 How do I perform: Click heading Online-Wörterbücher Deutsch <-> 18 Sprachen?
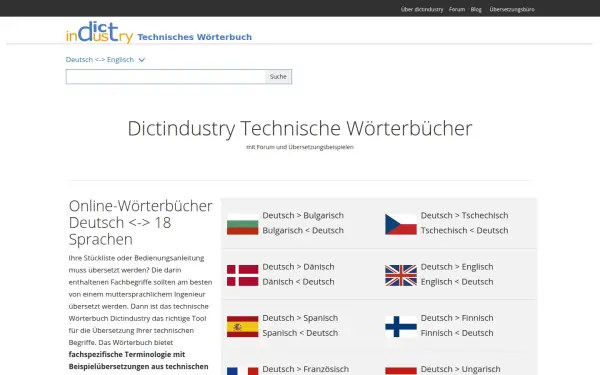(x=140, y=223)
